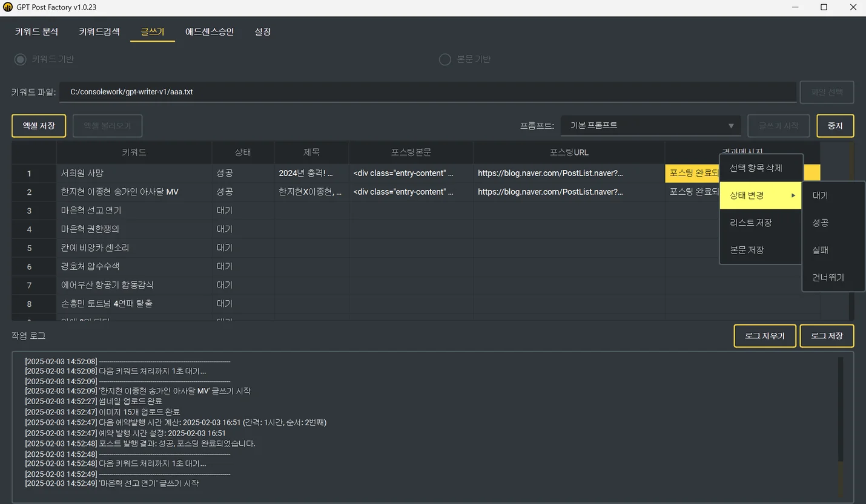
Task: Click the 파일 선택 button
Action: [x=827, y=92]
